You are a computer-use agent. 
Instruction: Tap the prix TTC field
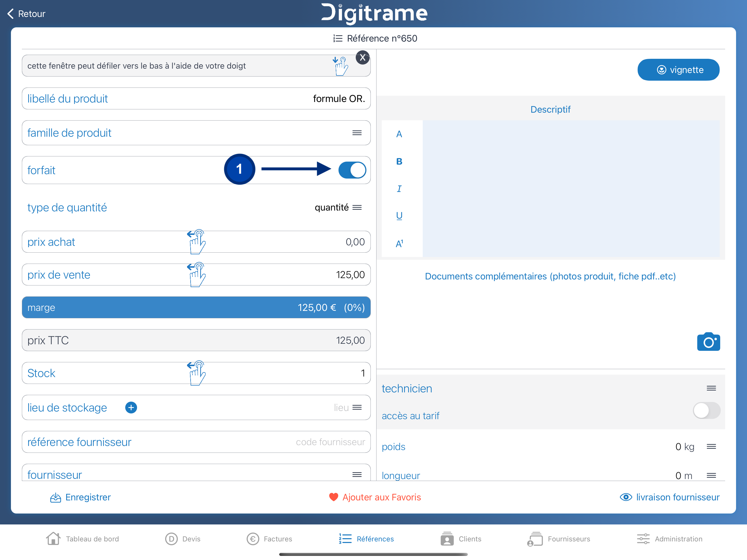pos(196,340)
